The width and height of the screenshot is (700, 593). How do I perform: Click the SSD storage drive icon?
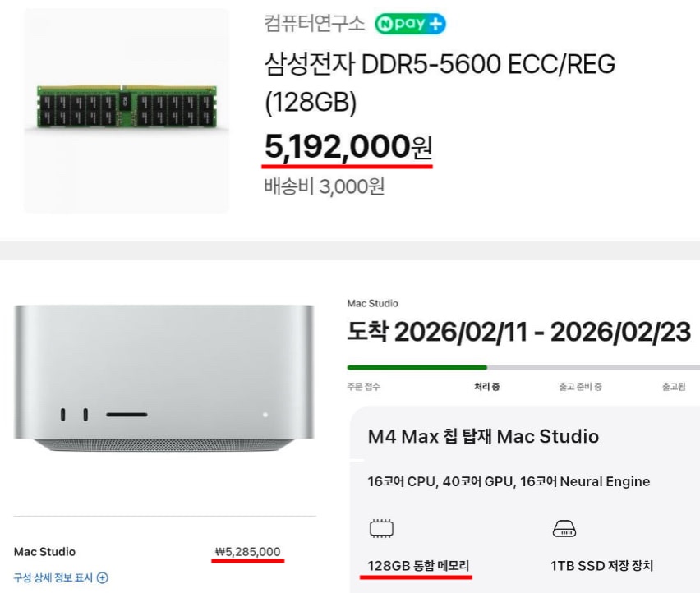pos(564,529)
